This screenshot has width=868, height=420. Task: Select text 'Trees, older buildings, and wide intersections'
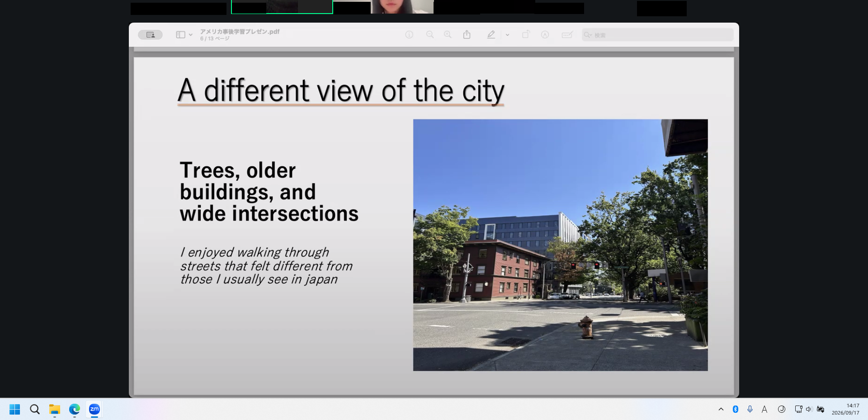269,192
